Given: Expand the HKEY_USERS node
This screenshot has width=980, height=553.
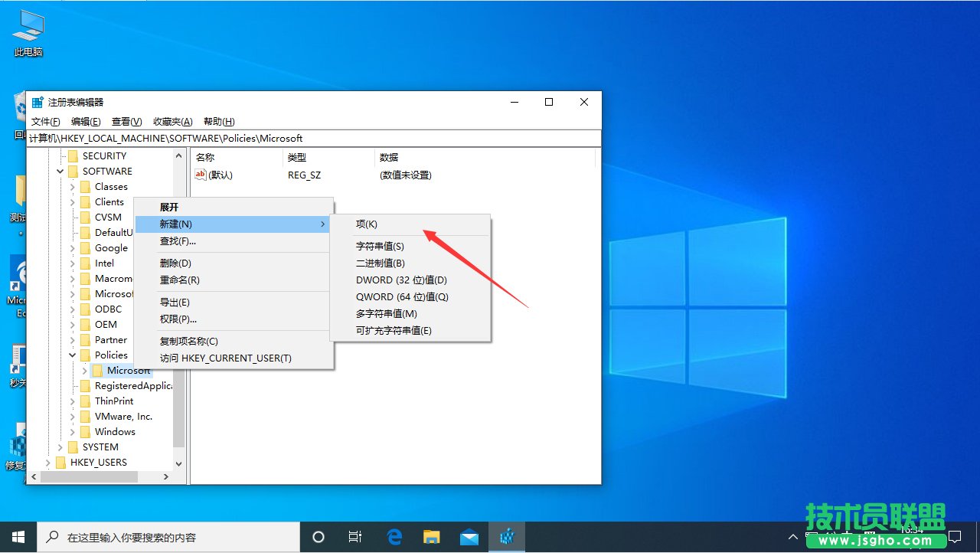Looking at the screenshot, I should point(47,462).
